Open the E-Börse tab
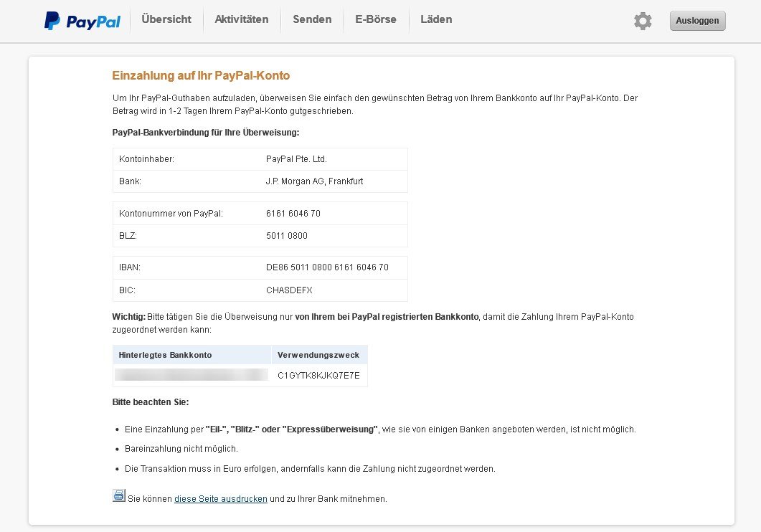 (x=375, y=19)
